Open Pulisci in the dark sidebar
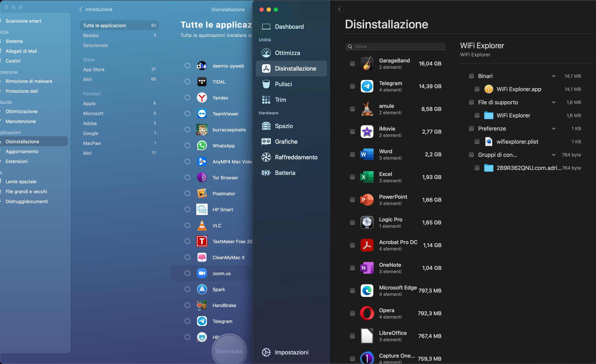596x364 pixels. point(291,84)
